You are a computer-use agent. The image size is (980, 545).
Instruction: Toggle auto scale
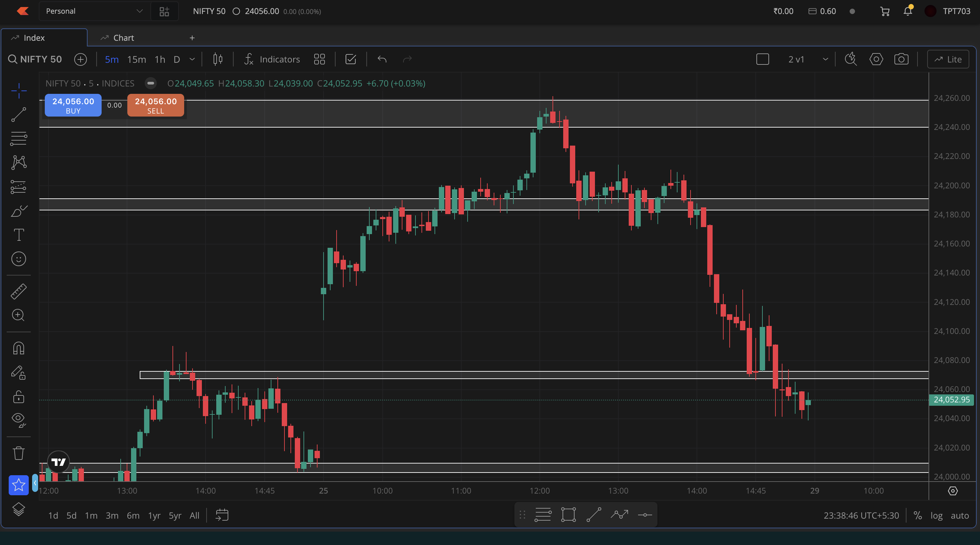960,515
